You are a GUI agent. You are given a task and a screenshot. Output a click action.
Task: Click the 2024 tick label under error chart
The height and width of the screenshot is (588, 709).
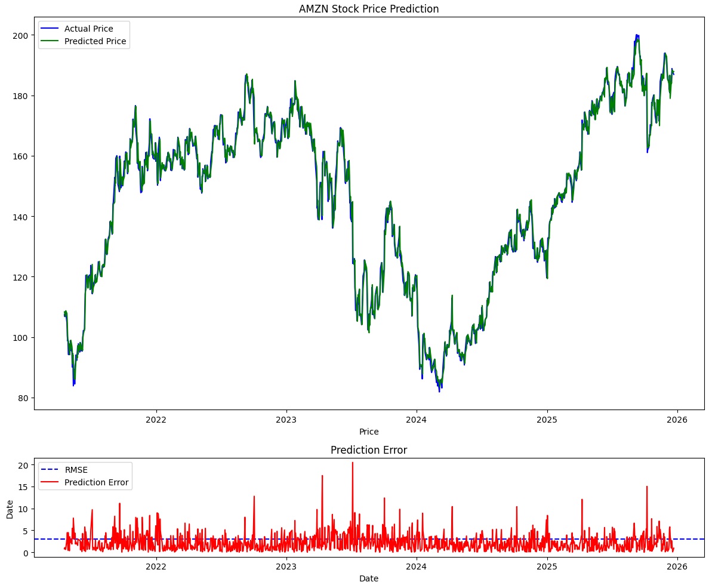tap(417, 567)
